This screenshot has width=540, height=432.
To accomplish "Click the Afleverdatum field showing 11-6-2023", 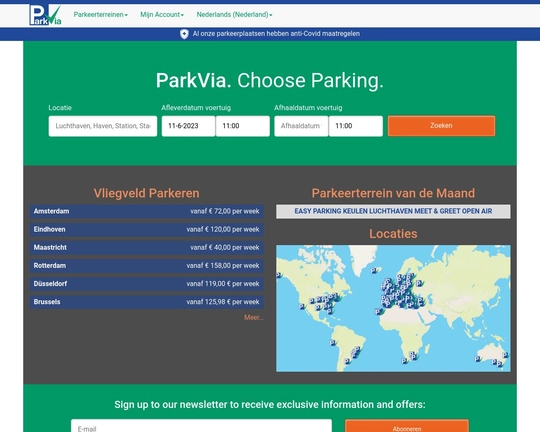I will click(188, 126).
